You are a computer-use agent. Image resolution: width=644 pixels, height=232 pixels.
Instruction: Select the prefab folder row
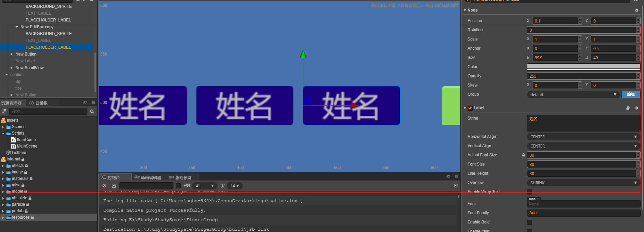(x=48, y=211)
